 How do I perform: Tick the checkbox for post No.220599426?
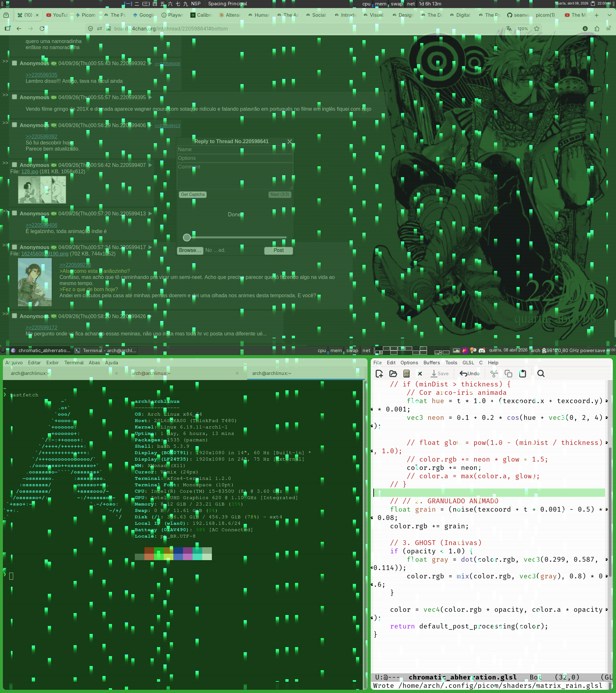pyautogui.click(x=14, y=316)
